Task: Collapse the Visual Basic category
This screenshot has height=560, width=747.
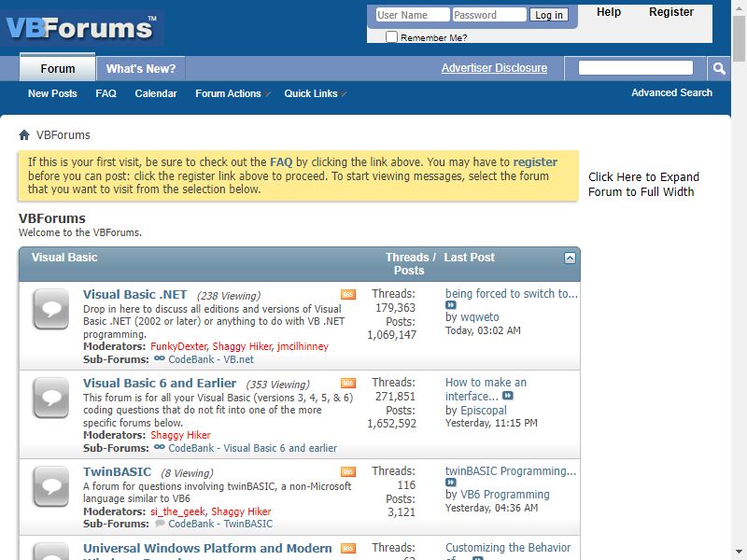Action: 570,259
